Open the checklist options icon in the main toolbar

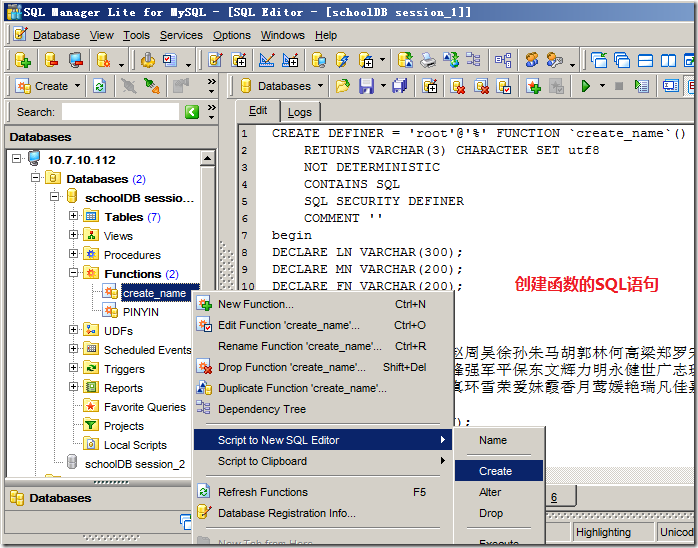tap(170, 60)
